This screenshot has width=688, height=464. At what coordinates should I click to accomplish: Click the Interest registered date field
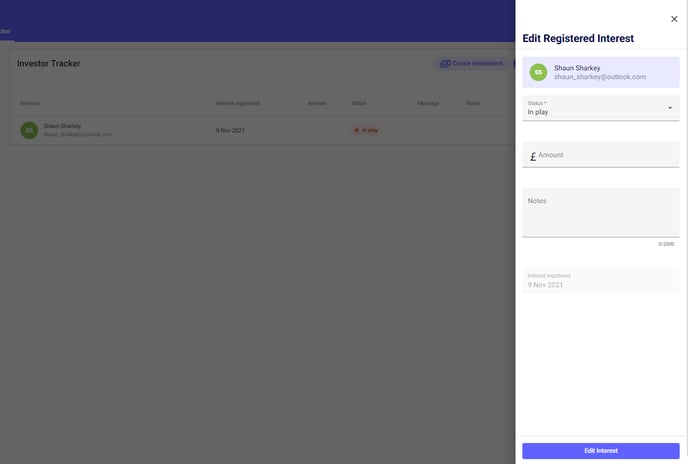600,281
